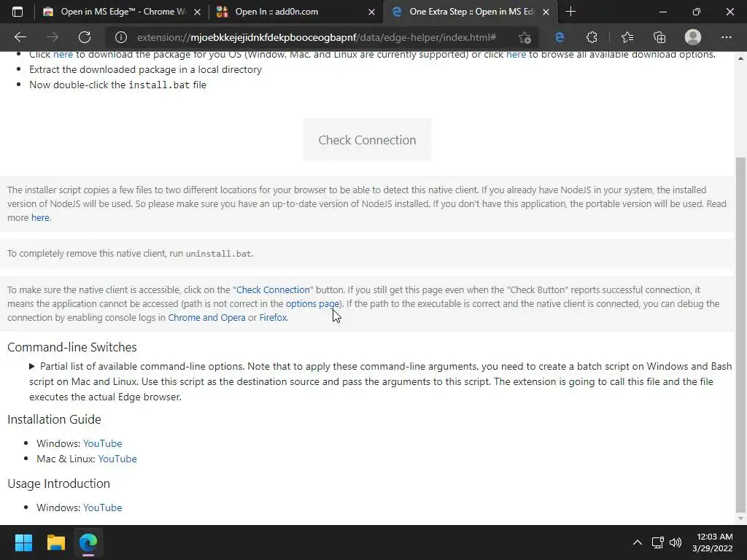Open the Settings and more menu
Screen dimensions: 747x560
click(726, 37)
